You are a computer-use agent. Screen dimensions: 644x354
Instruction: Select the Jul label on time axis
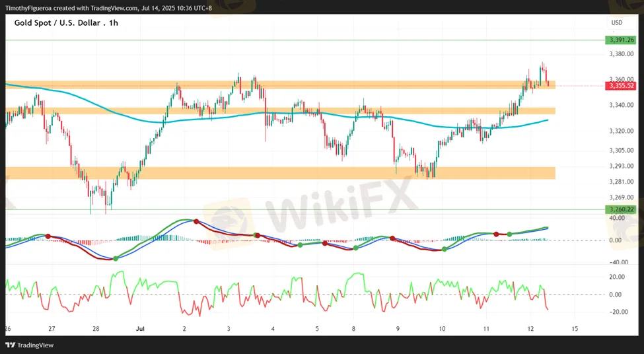(x=139, y=328)
